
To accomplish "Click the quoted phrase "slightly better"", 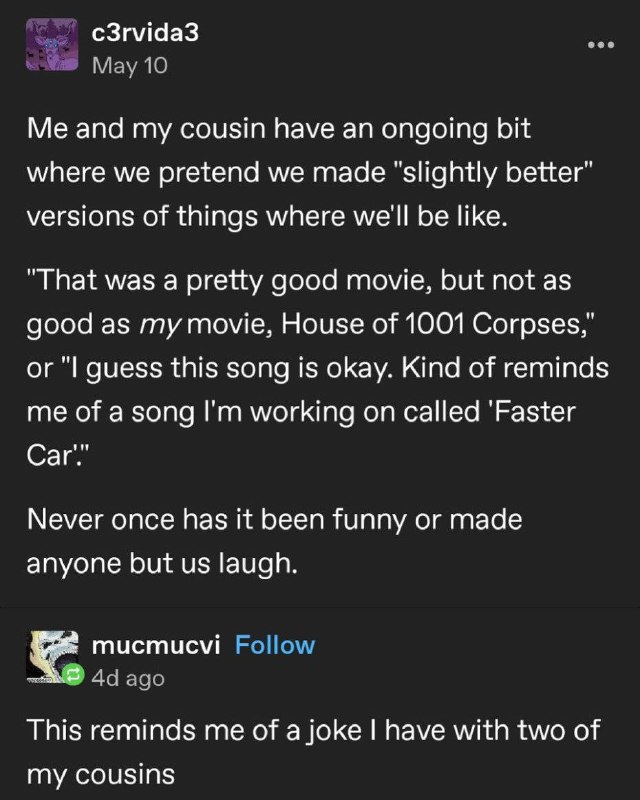I will (x=492, y=173).
